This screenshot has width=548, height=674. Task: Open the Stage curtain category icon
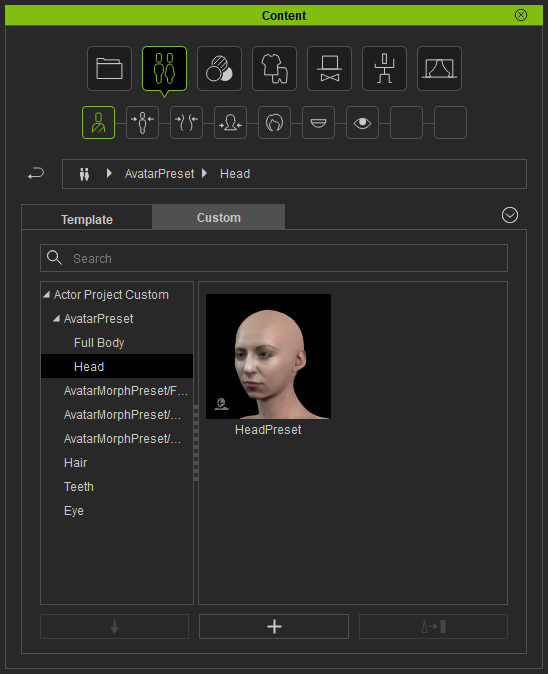click(439, 68)
